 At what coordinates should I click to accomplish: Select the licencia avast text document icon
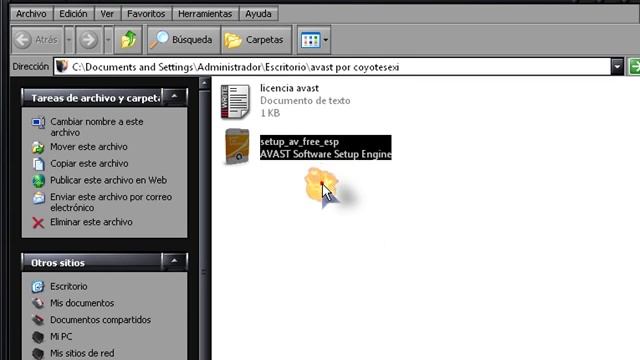(236, 102)
